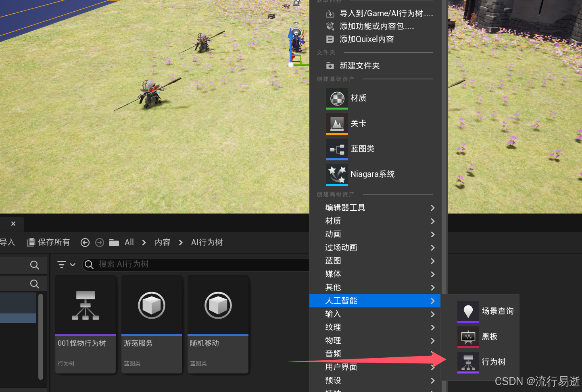Click the 导入 import button
Screen dimensions: 582x392
(x=7, y=242)
